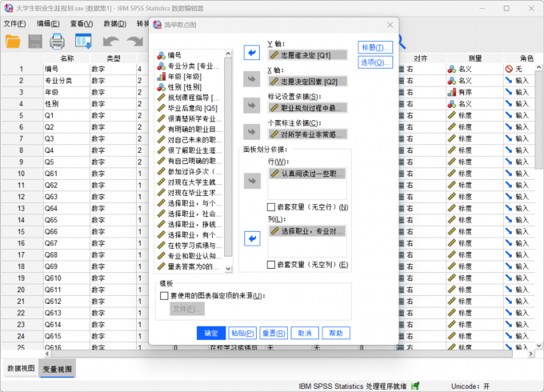Viewport: 544px width, 392px height.
Task: Click the 帮助 button
Action: (336, 333)
